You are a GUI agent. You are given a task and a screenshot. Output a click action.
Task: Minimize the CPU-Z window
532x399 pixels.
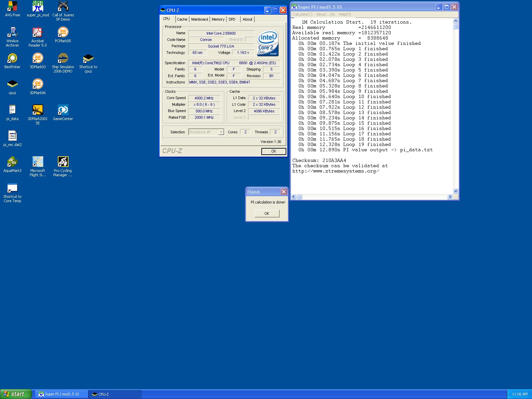coord(268,10)
